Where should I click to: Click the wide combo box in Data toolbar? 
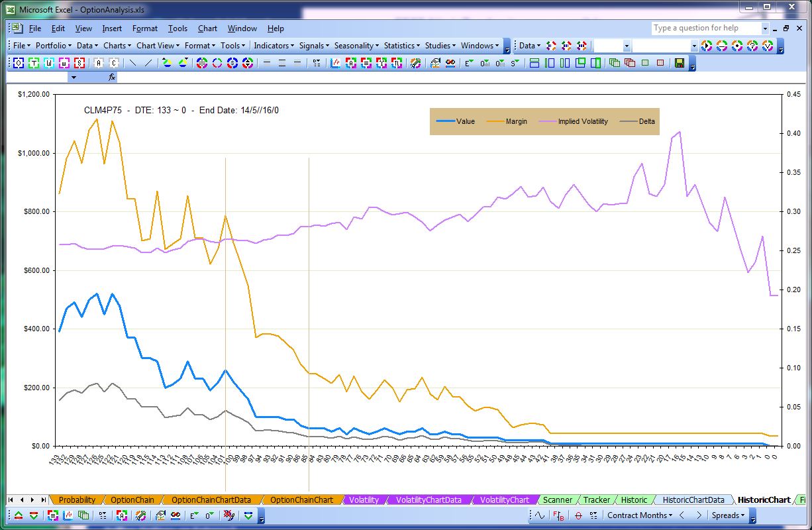click(664, 46)
